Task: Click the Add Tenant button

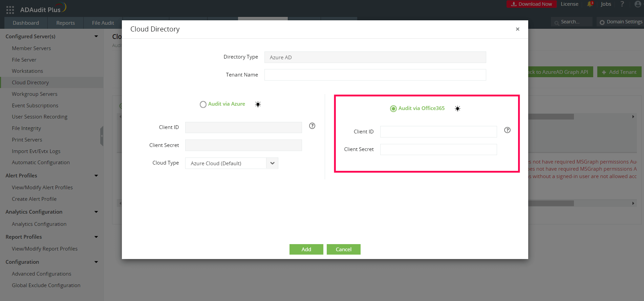Action: [x=619, y=72]
